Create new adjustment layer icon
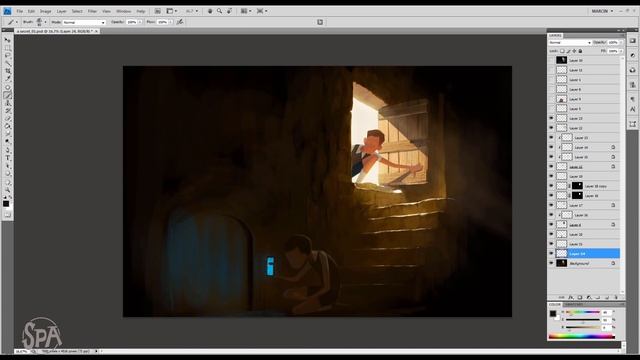Screen dimensions: 640x360 pos(589,298)
